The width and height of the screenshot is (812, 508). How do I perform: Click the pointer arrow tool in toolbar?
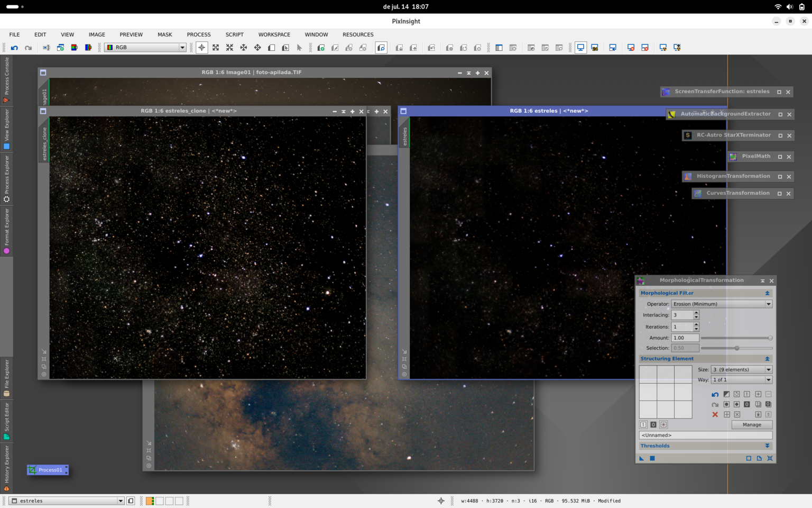[x=299, y=48]
